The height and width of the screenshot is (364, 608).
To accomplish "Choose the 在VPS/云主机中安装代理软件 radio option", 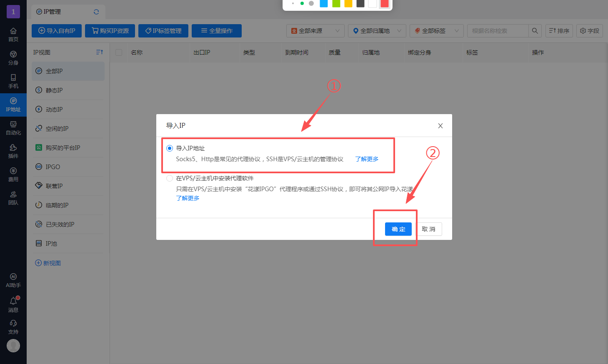I will click(170, 178).
